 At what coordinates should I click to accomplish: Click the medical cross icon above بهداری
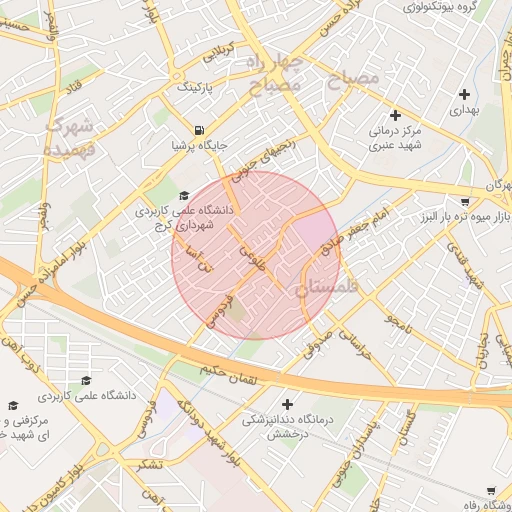pyautogui.click(x=464, y=95)
